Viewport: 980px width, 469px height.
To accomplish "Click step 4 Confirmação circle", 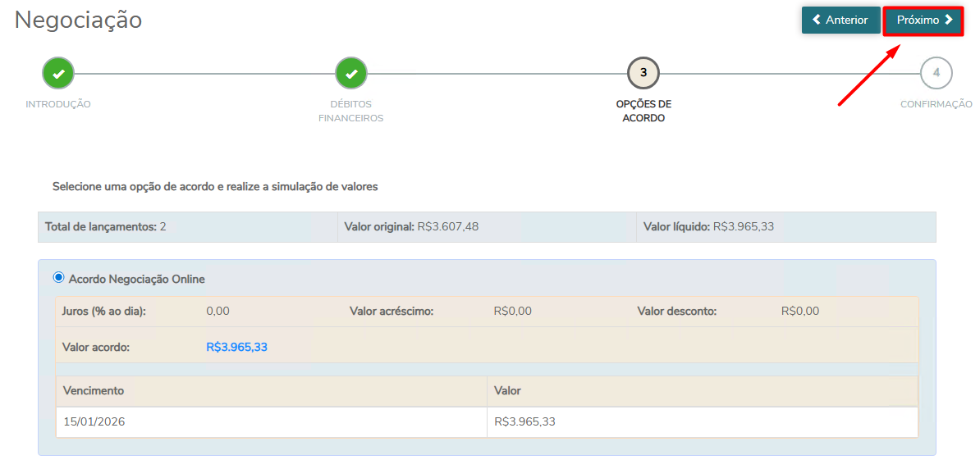I will [x=936, y=73].
